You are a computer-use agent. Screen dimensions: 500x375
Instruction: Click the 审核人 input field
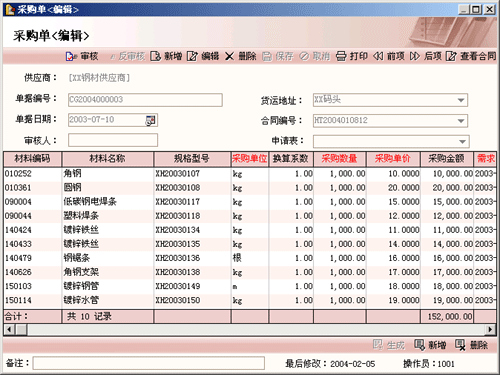coord(113,140)
